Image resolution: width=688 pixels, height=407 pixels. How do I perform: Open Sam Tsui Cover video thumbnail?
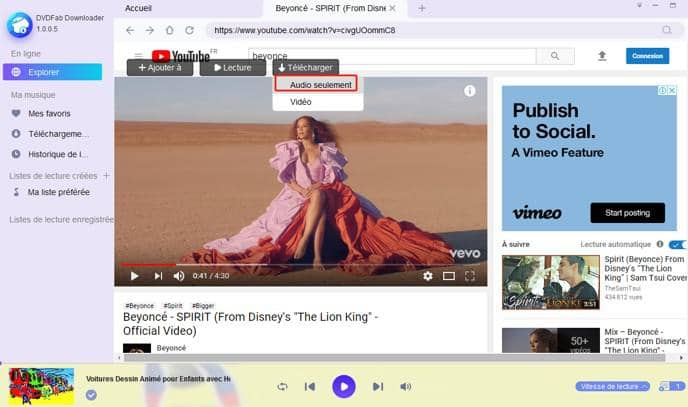point(551,282)
